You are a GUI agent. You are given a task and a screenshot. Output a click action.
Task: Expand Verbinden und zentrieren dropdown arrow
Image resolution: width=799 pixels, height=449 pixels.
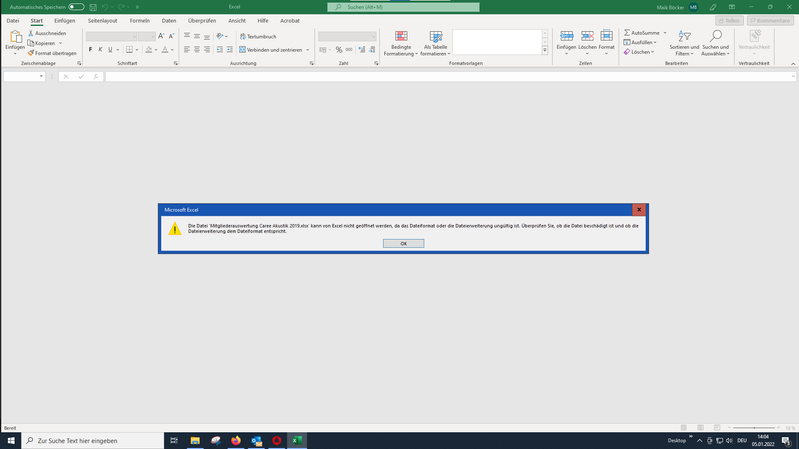(307, 50)
